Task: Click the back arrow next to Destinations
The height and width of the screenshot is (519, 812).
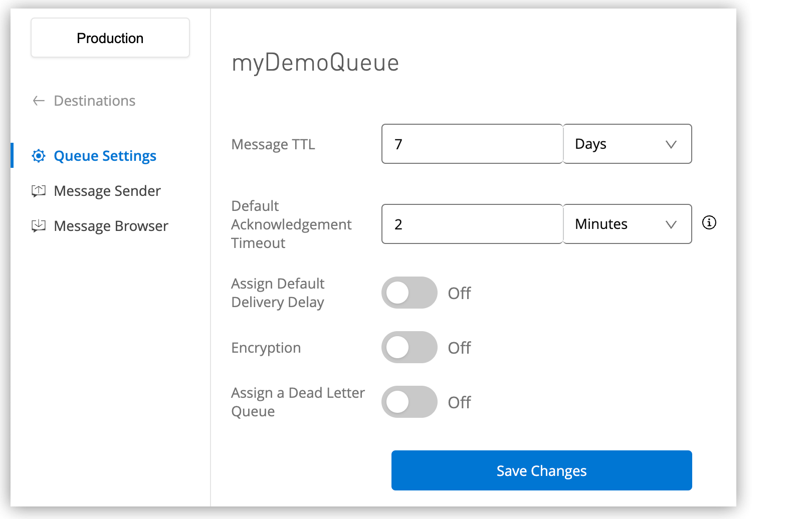Action: 38,101
